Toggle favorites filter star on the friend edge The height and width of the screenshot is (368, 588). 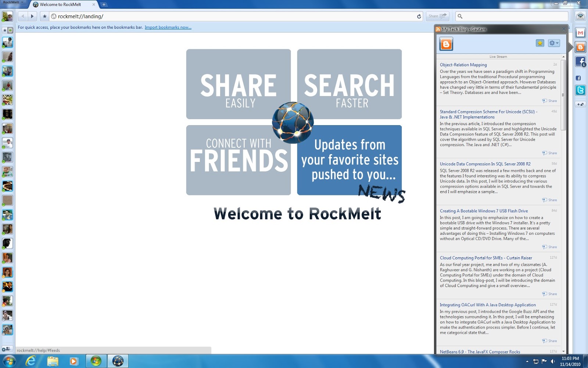click(x=5, y=30)
